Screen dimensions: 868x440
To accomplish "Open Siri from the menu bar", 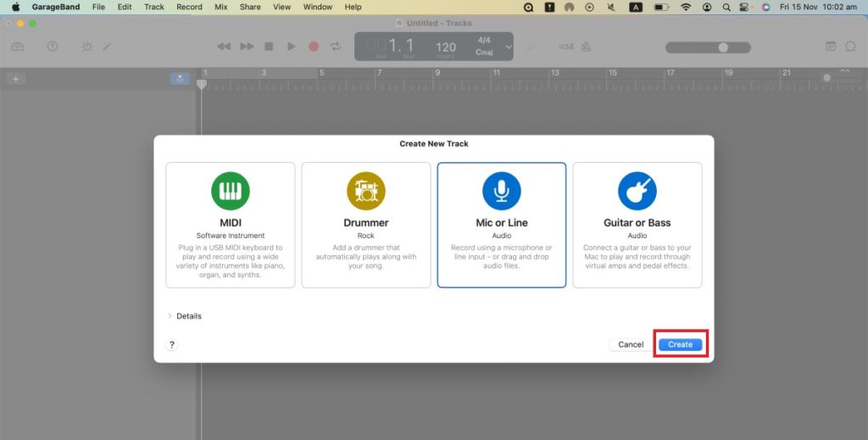I will click(765, 7).
